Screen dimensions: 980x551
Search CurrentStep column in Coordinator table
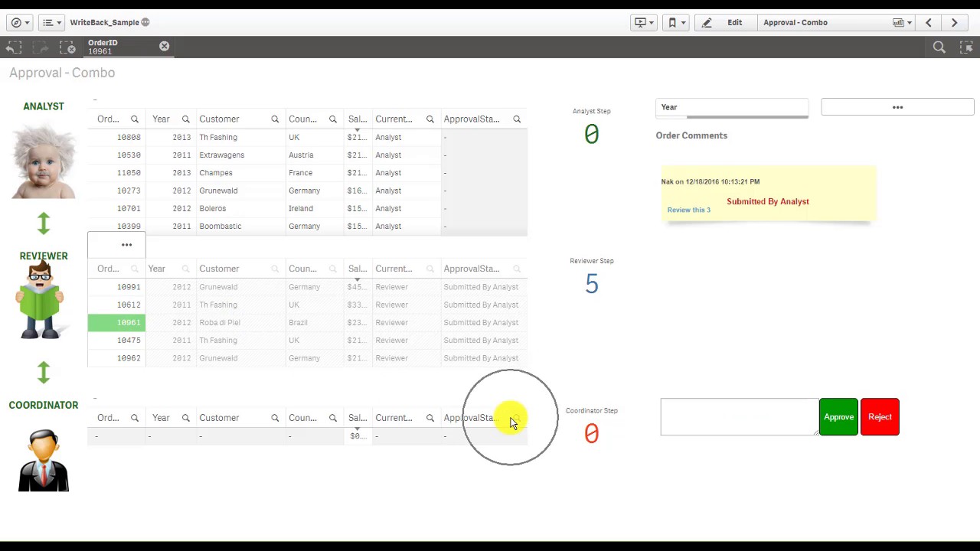[x=430, y=418]
